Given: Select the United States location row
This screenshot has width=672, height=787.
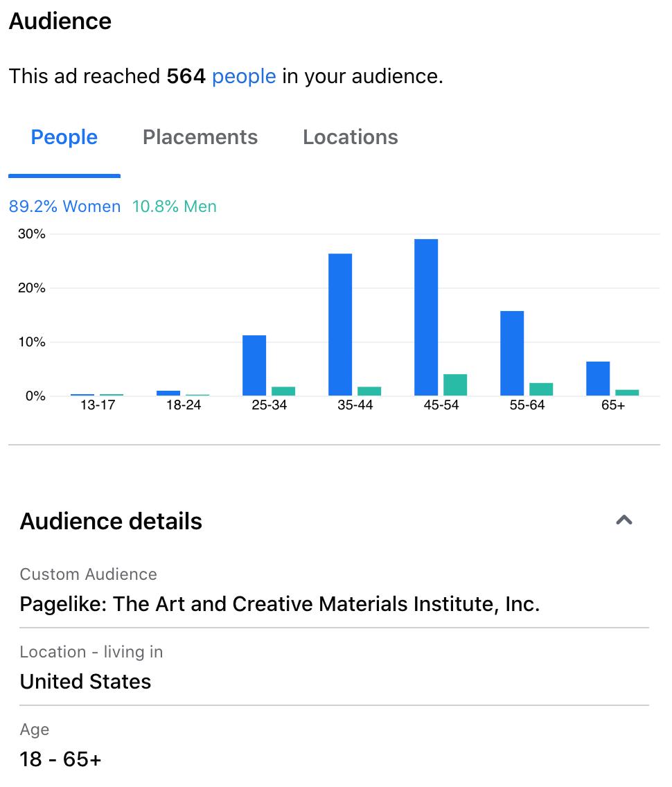Looking at the screenshot, I should point(334,668).
